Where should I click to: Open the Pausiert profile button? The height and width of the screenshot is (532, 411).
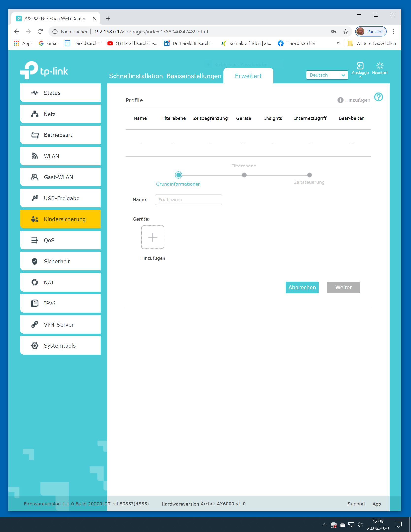click(371, 32)
